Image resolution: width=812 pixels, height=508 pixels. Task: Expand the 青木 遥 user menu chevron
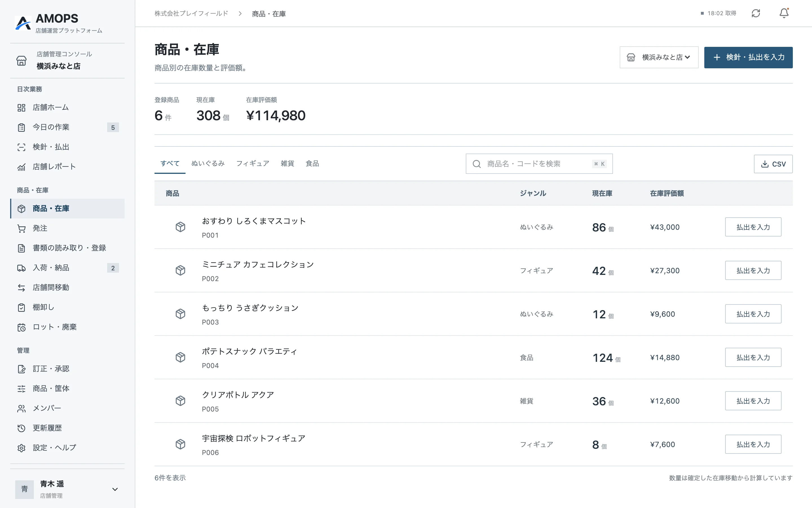(x=115, y=489)
